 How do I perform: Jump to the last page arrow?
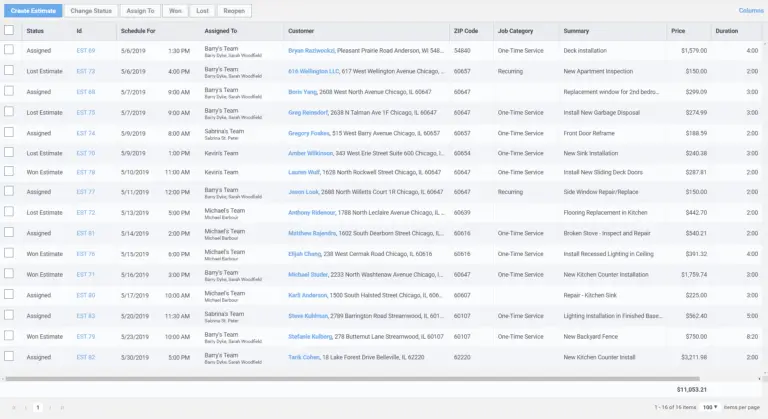point(63,408)
